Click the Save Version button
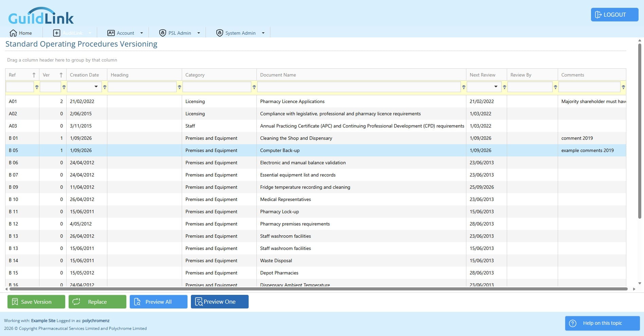The width and height of the screenshot is (644, 336). click(36, 302)
